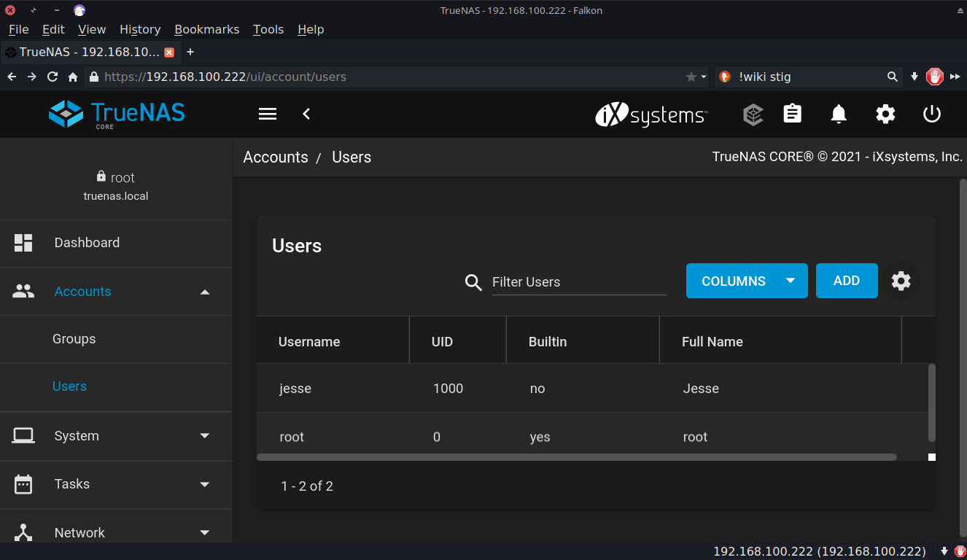Click the Dashboard icon in the sidebar

click(23, 243)
